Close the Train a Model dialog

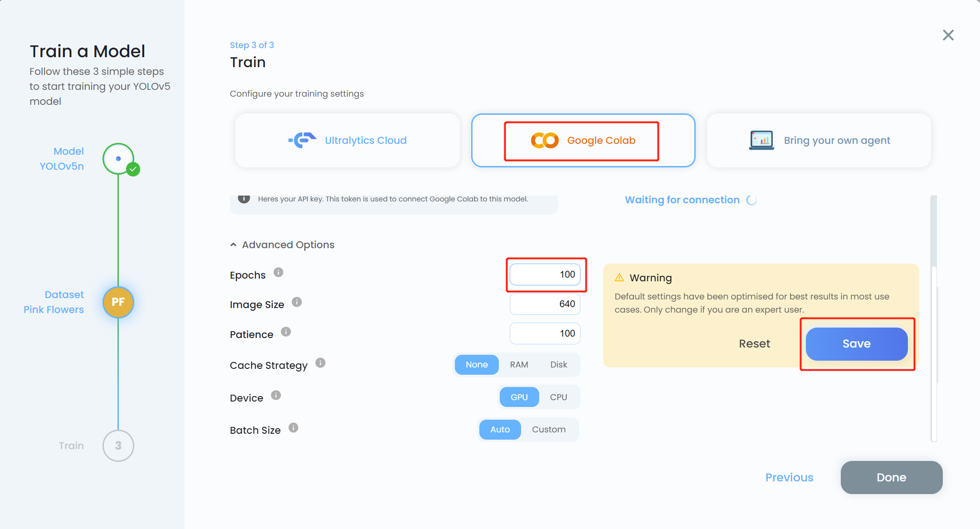(x=948, y=35)
